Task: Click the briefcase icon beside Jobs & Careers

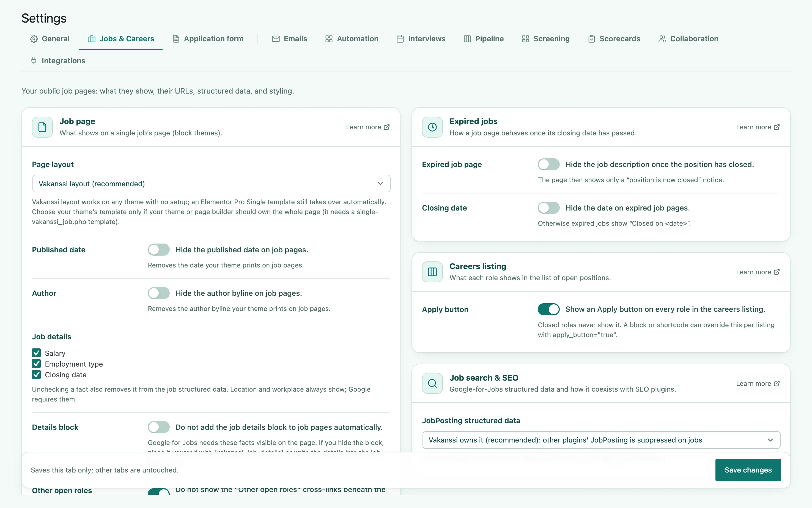Action: coord(91,39)
